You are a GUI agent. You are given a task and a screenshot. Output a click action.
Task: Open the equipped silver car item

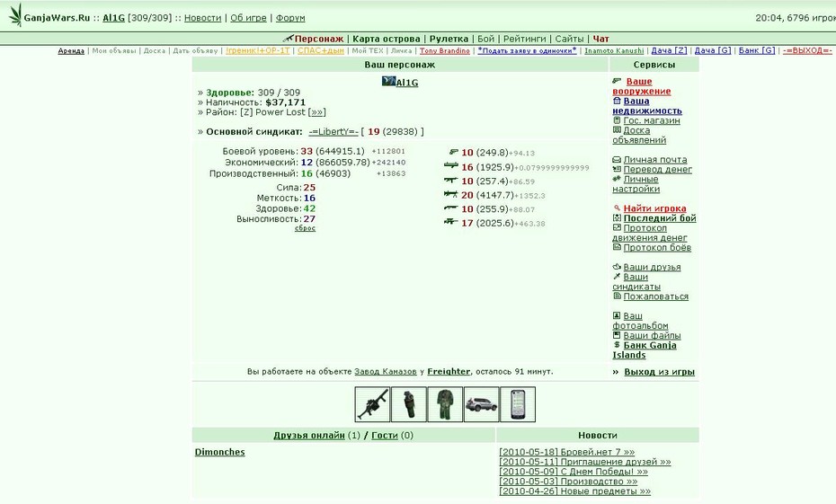click(482, 405)
